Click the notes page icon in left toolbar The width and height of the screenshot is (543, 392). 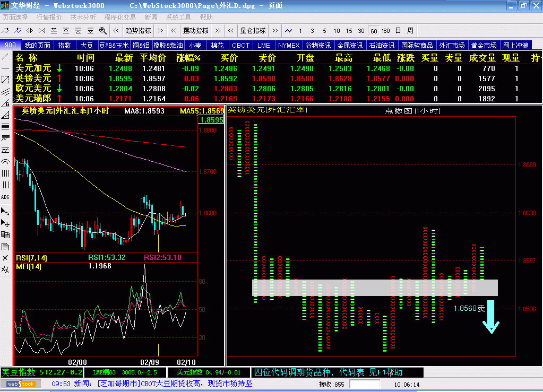click(x=5, y=246)
